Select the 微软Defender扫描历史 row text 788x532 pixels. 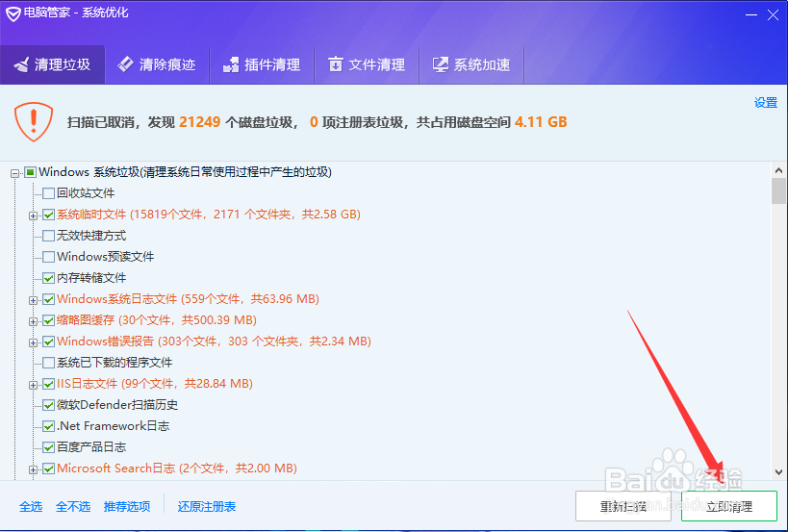tap(117, 405)
